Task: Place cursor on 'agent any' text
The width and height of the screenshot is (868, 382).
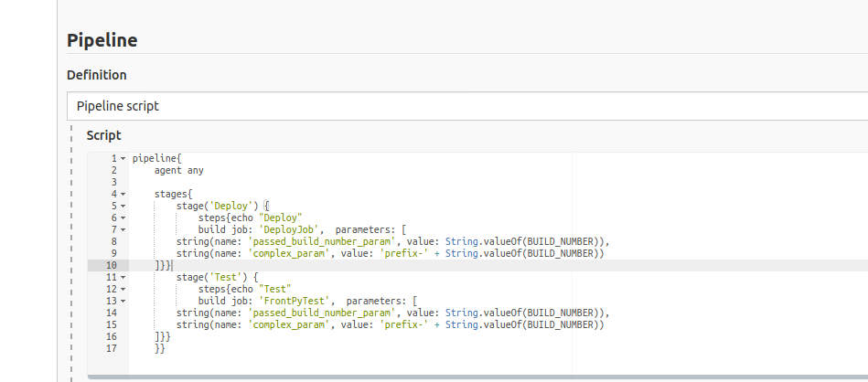Action: [178, 170]
